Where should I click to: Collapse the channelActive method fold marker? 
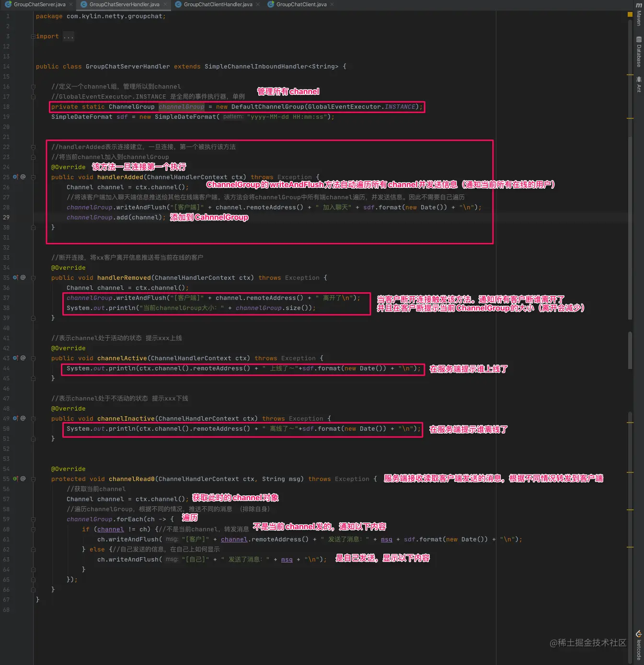33,358
